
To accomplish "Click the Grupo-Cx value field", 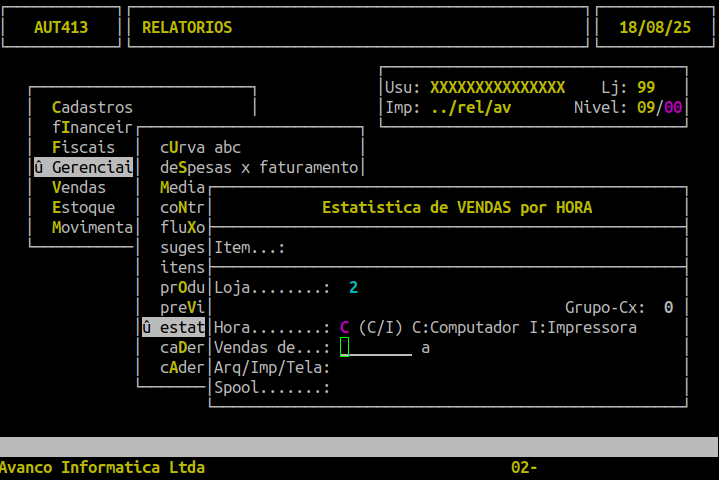I will tap(669, 307).
